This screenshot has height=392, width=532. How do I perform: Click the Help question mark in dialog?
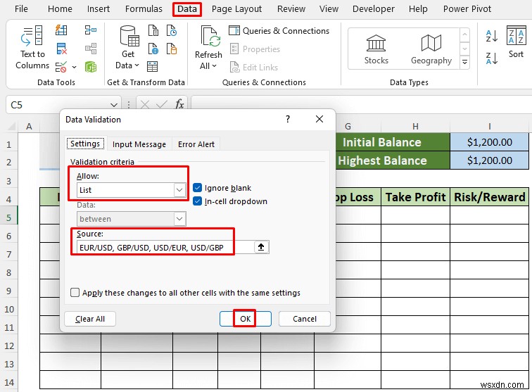pos(288,119)
